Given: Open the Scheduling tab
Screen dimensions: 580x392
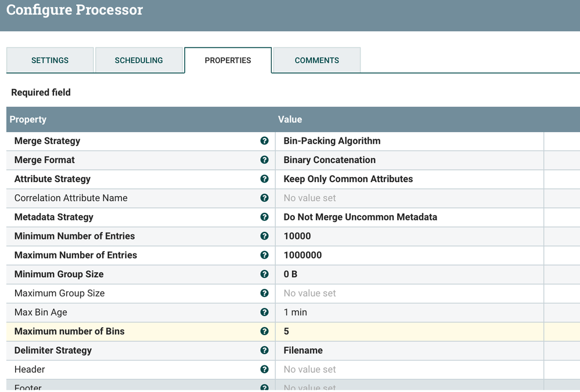Looking at the screenshot, I should tap(139, 60).
